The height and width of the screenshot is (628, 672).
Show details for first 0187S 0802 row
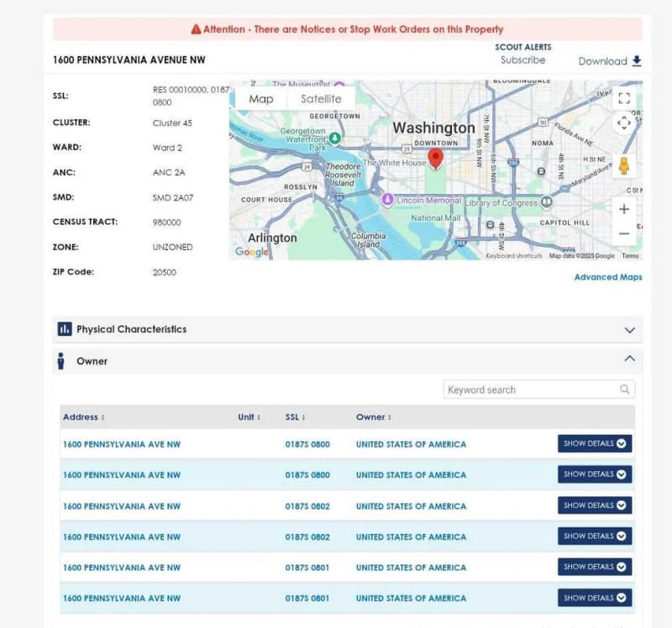pos(594,505)
